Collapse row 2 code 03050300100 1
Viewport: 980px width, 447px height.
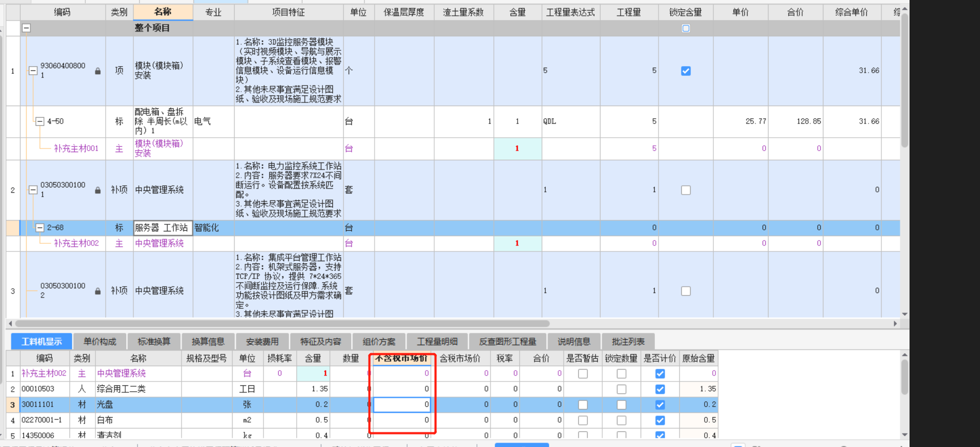pyautogui.click(x=33, y=190)
